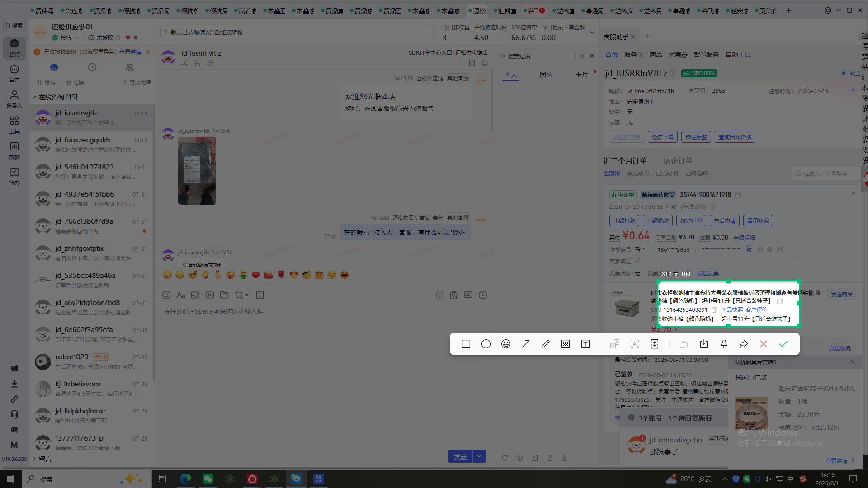This screenshot has width=868, height=488.
Task: Open the 自助工具 tab
Action: (738, 55)
